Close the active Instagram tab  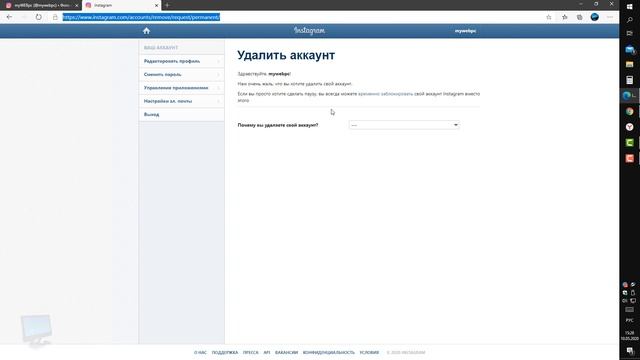coord(156,5)
